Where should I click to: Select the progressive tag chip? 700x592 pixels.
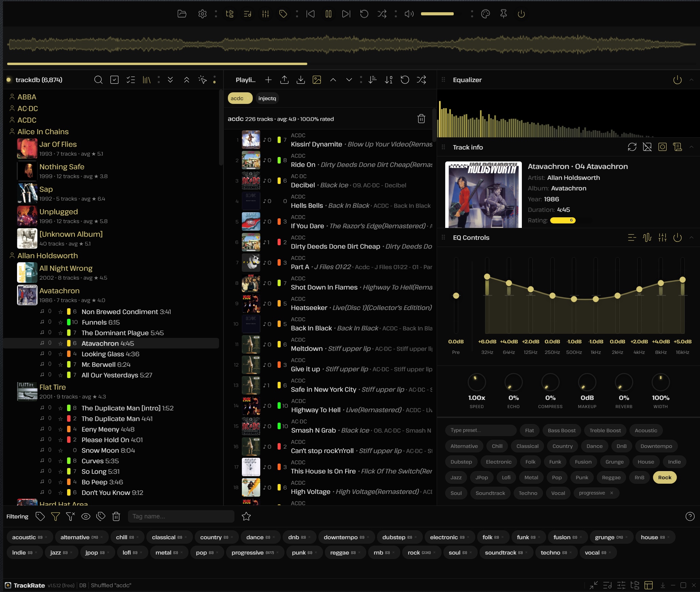[254, 552]
